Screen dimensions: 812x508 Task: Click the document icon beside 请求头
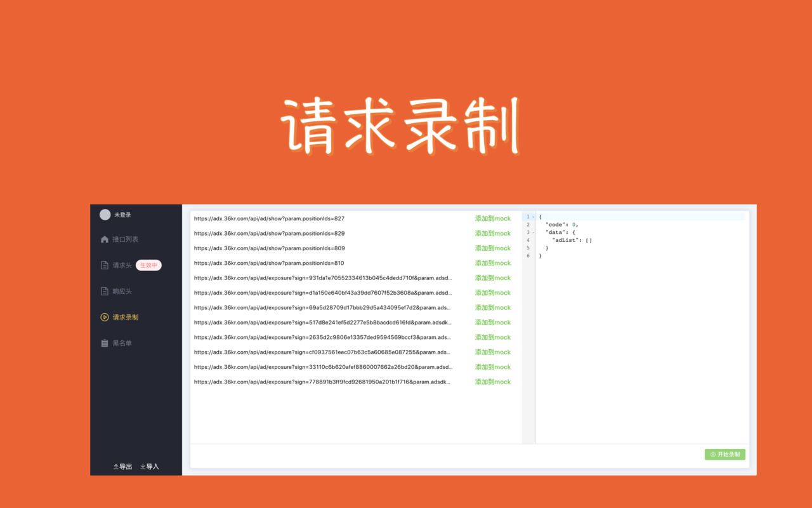[x=105, y=265]
